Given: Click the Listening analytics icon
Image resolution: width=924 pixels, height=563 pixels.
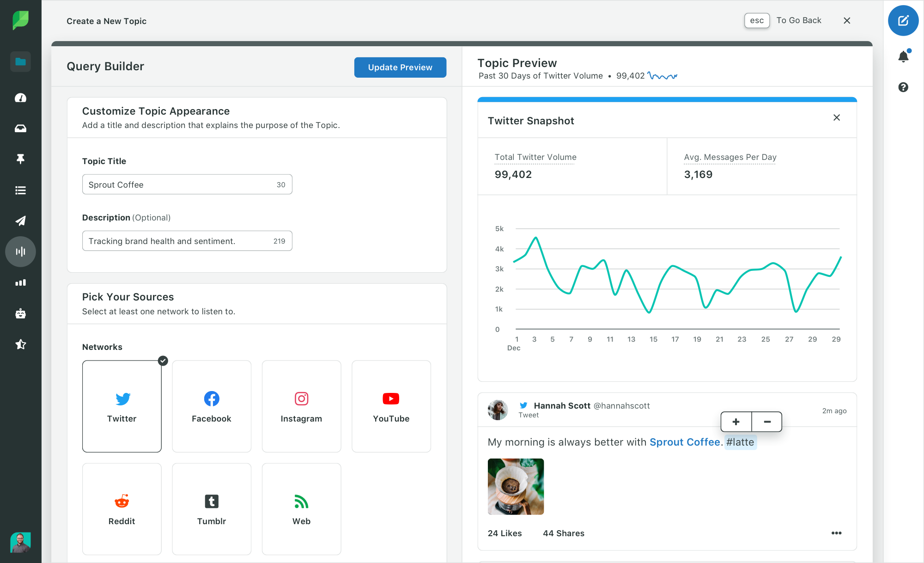Looking at the screenshot, I should [x=20, y=251].
